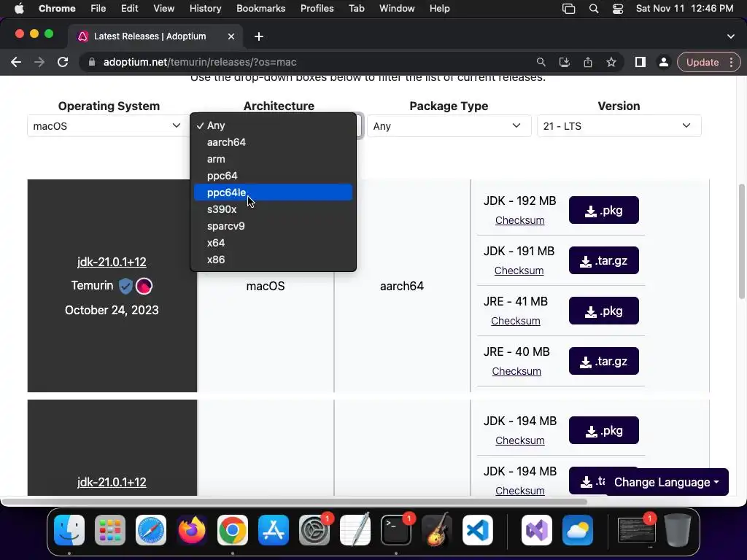The height and width of the screenshot is (560, 747).
Task: Pick sparcv9 from architecture list
Action: [x=273, y=226]
